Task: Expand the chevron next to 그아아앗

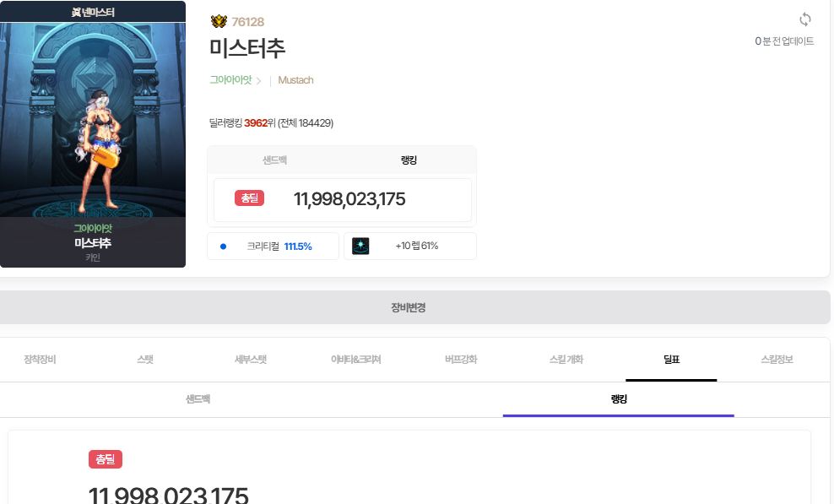Action: pyautogui.click(x=258, y=81)
